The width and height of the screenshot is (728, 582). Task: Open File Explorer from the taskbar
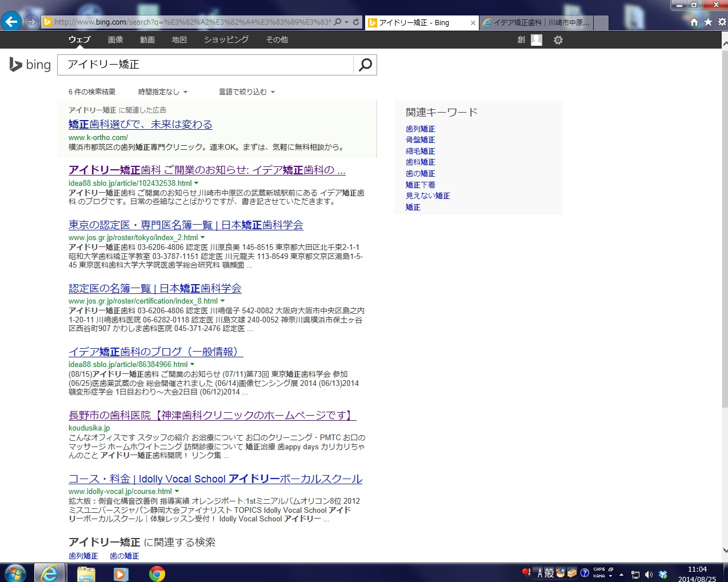(x=86, y=573)
